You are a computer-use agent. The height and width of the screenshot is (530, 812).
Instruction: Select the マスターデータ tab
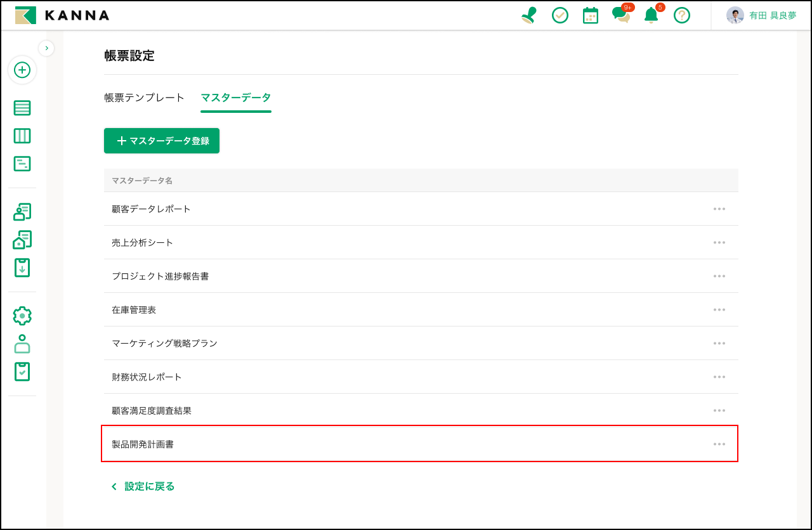tap(235, 98)
